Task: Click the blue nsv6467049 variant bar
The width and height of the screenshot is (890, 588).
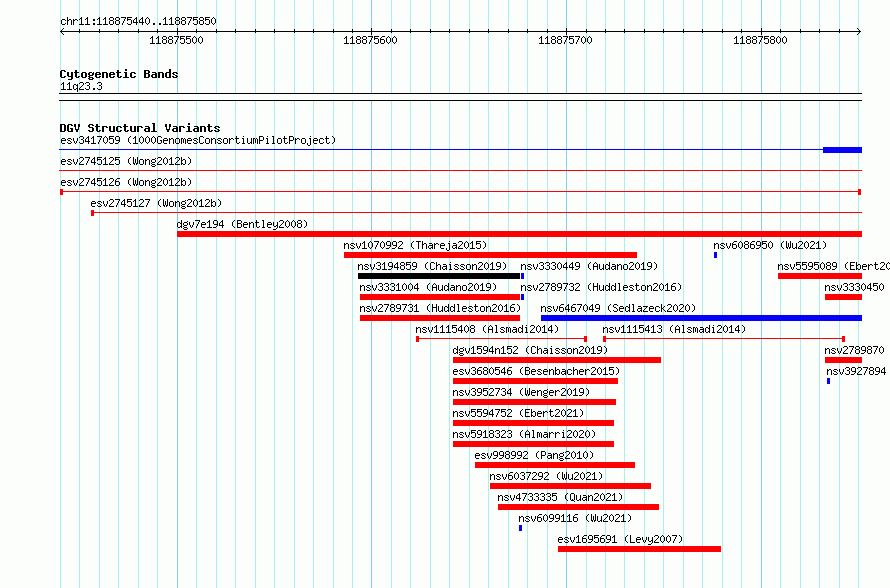Action: pyautogui.click(x=702, y=318)
